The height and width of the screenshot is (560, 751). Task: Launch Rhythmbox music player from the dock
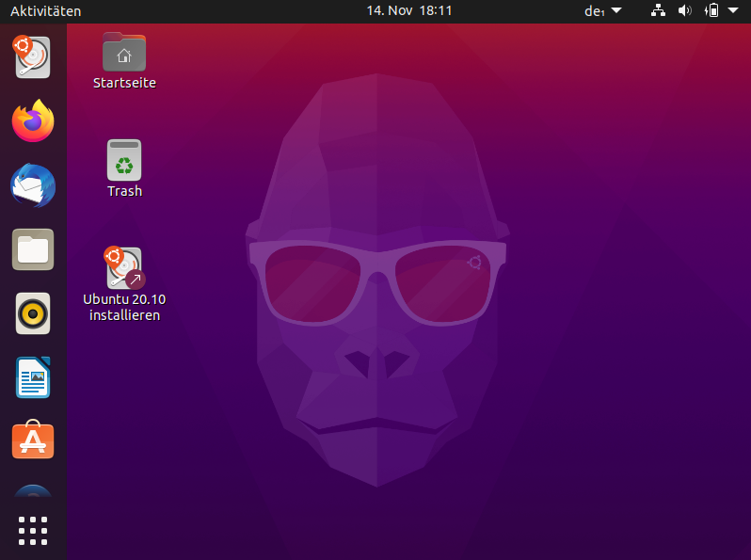pos(33,313)
